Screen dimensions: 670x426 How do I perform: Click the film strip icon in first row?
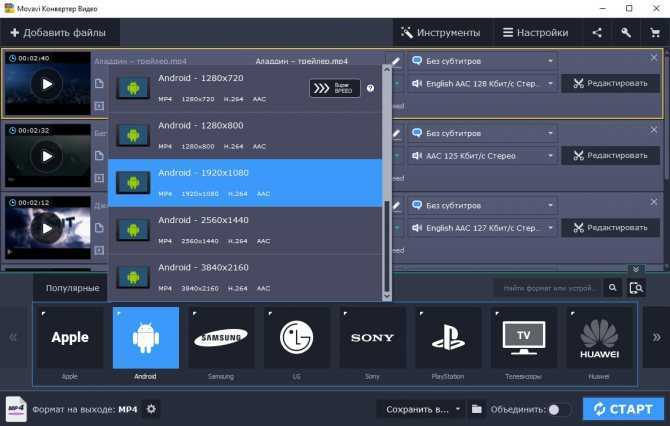pyautogui.click(x=99, y=106)
